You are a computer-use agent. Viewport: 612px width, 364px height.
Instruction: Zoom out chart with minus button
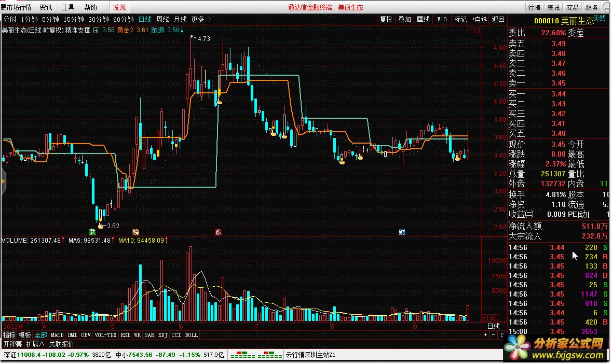click(493, 335)
